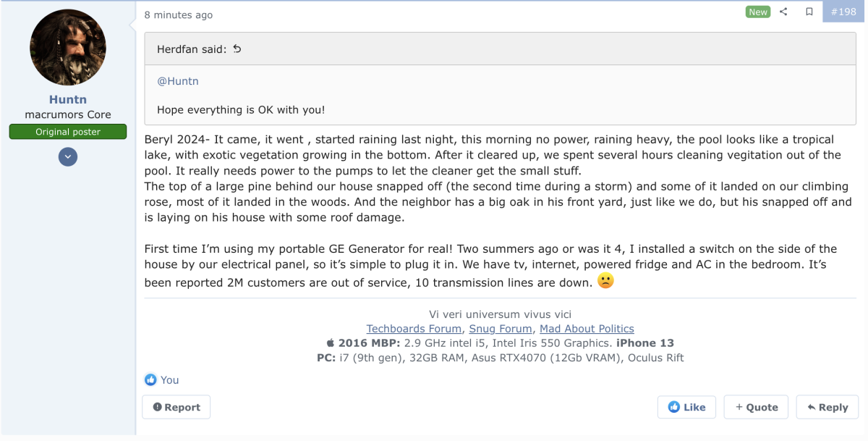Open Huntn's avatar profile picture
This screenshot has width=868, height=441.
pyautogui.click(x=68, y=47)
